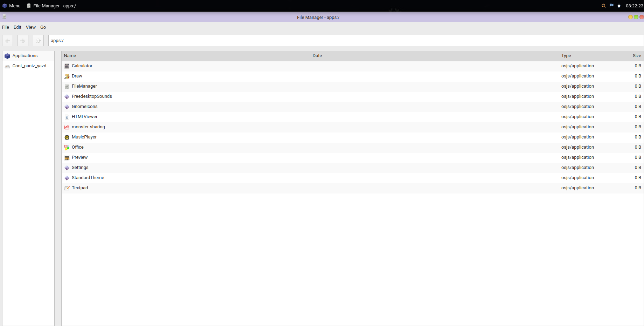The image size is (644, 326).
Task: Select the "monster-sharing" name text
Action: coord(88,127)
